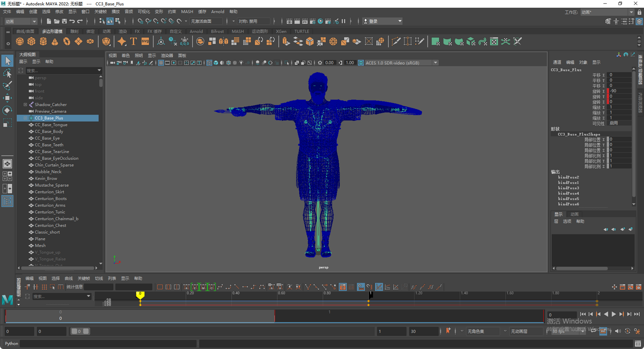The height and width of the screenshot is (349, 644).
Task: Click the 动画 tab in the layer editor
Action: click(574, 214)
